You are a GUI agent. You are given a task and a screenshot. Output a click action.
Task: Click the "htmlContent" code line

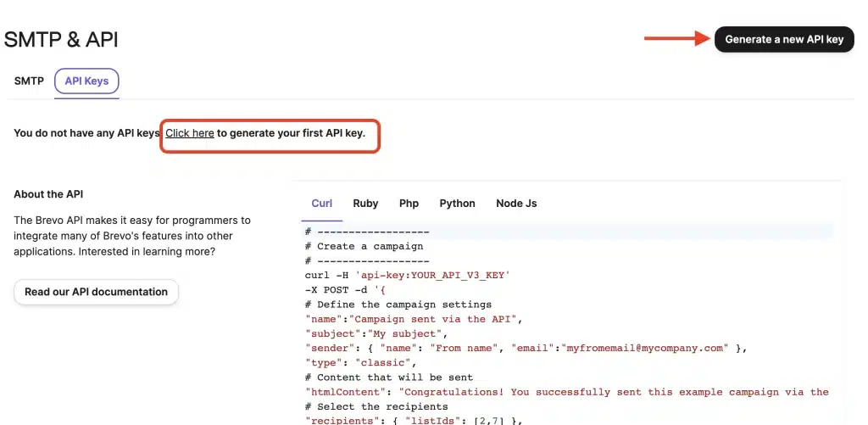(x=566, y=392)
